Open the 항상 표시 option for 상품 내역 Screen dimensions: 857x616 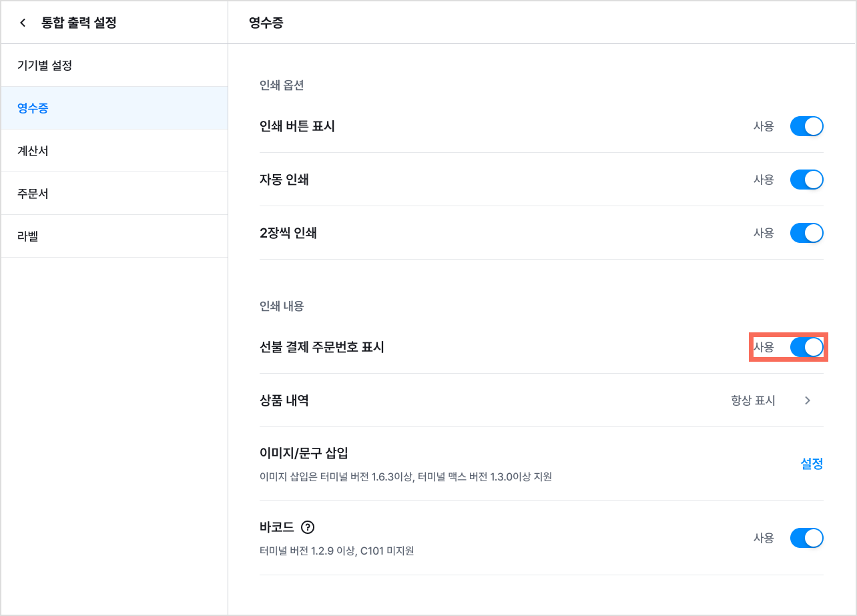point(753,400)
